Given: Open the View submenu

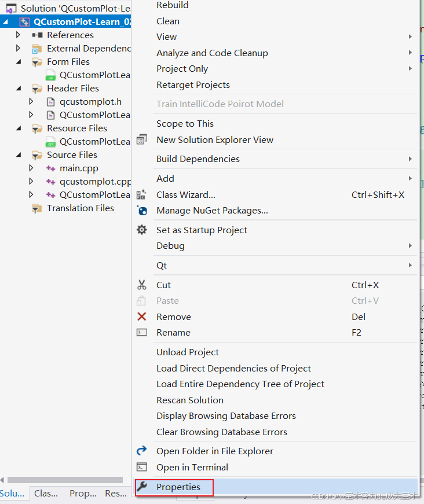Looking at the screenshot, I should [x=276, y=37].
